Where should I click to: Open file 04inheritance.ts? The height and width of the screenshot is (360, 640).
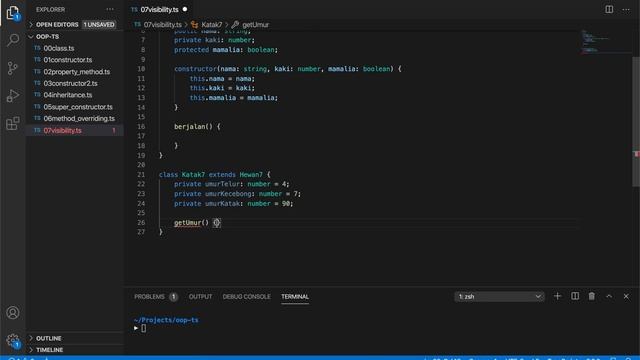(68, 95)
